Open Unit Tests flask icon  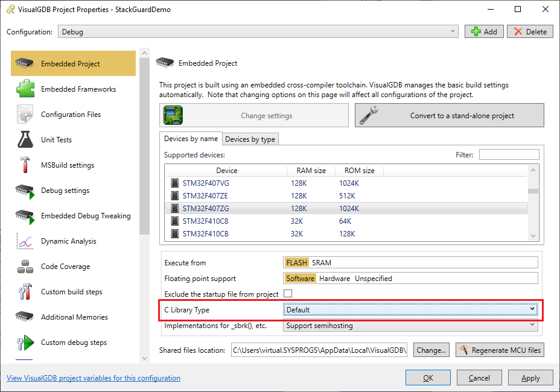(x=25, y=140)
